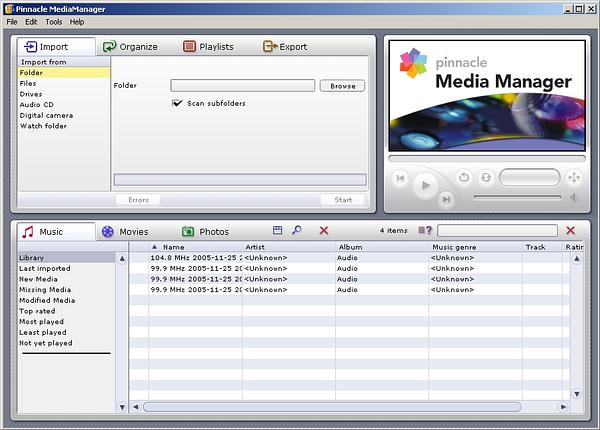Select Least played in sidebar
This screenshot has width=600, height=430.
point(67,332)
